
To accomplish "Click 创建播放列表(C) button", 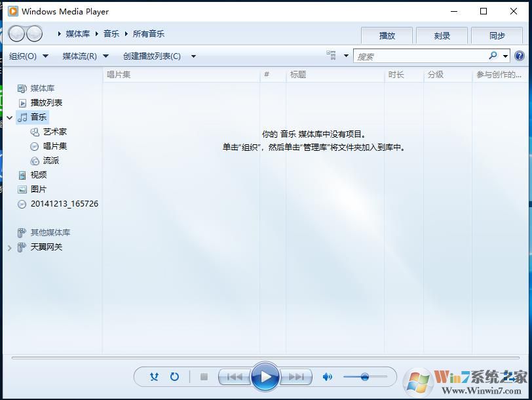I will click(152, 56).
